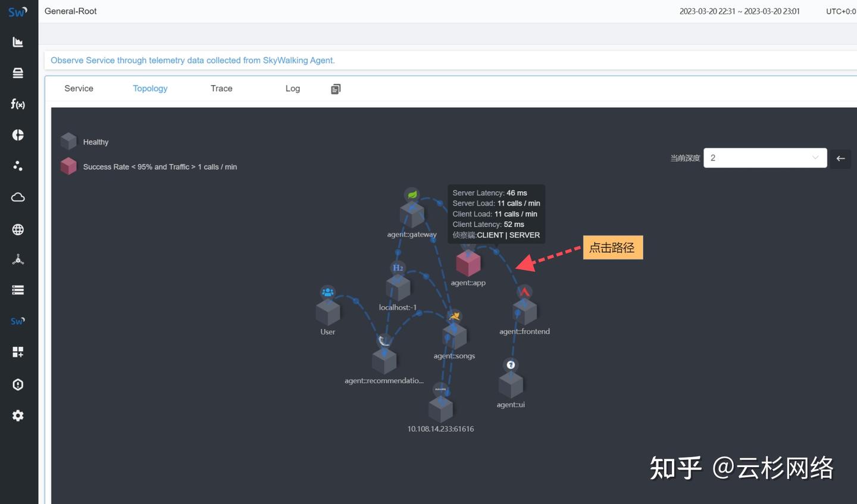The width and height of the screenshot is (857, 504).
Task: Open the browser globe icon in sidebar
Action: click(x=18, y=229)
